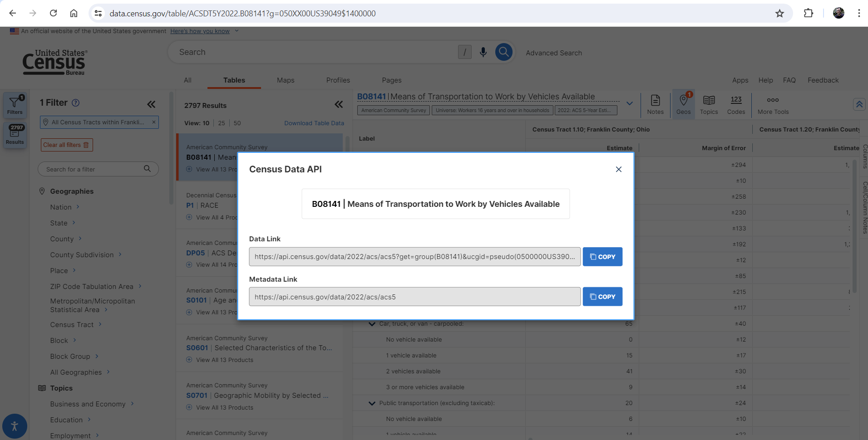Expand Business and Economy topic

coord(92,404)
